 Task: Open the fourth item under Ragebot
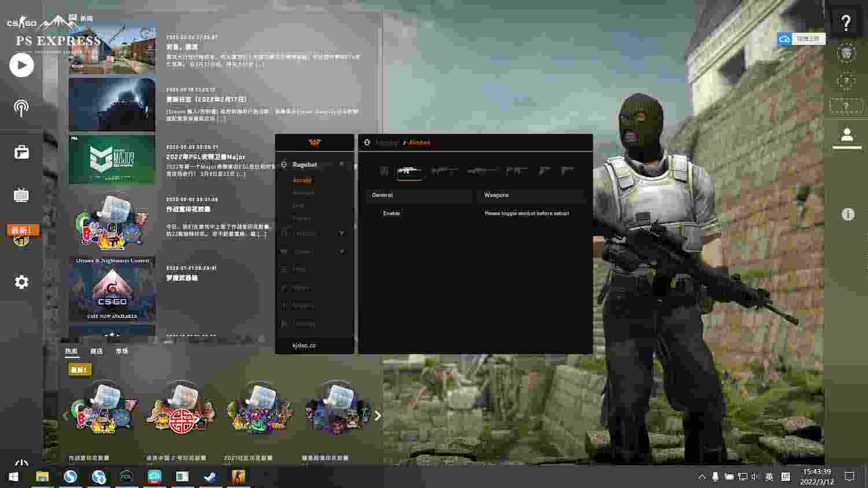(x=301, y=219)
